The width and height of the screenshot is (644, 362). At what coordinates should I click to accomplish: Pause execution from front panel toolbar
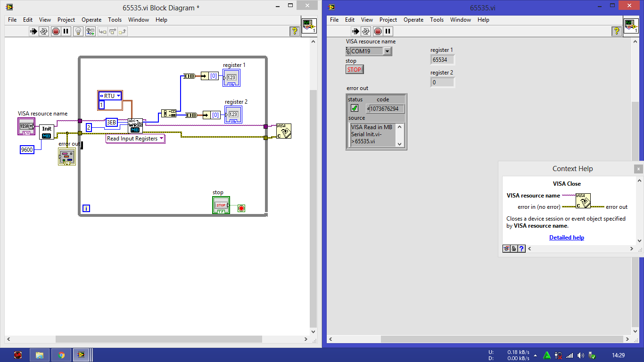tap(388, 32)
